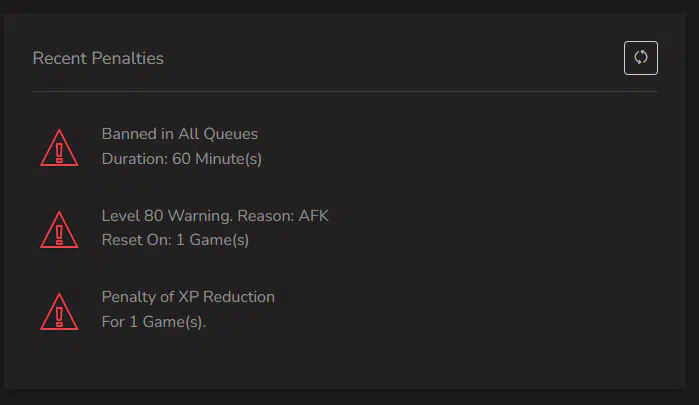
Task: Click the word AFK in the warning reason
Action: coord(313,216)
